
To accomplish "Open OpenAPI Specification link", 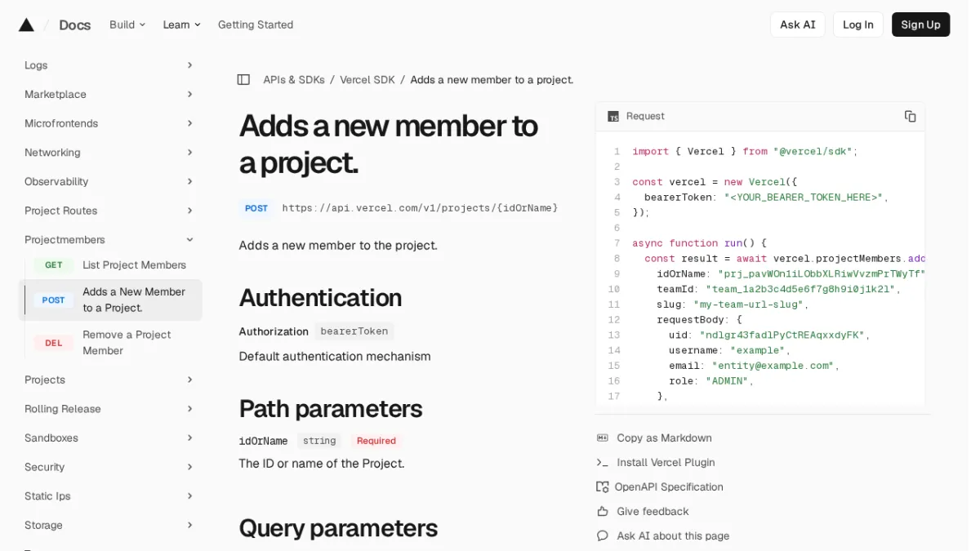I will pos(669,487).
